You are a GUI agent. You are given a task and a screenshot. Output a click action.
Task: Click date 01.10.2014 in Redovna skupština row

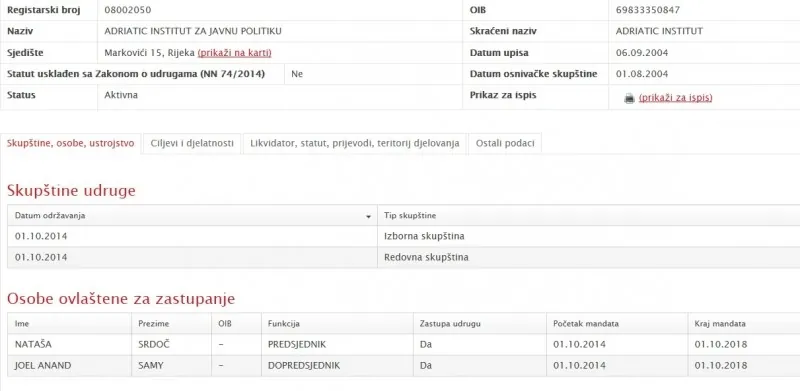click(41, 257)
